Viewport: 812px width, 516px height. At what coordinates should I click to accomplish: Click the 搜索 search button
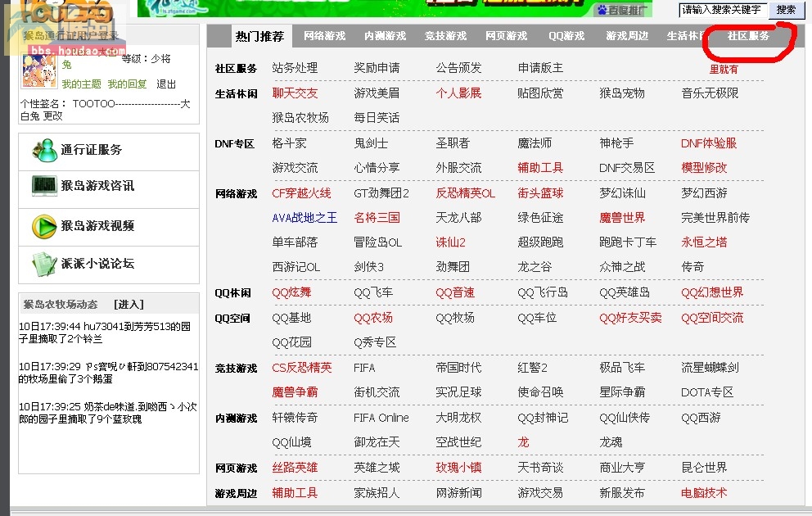786,9
